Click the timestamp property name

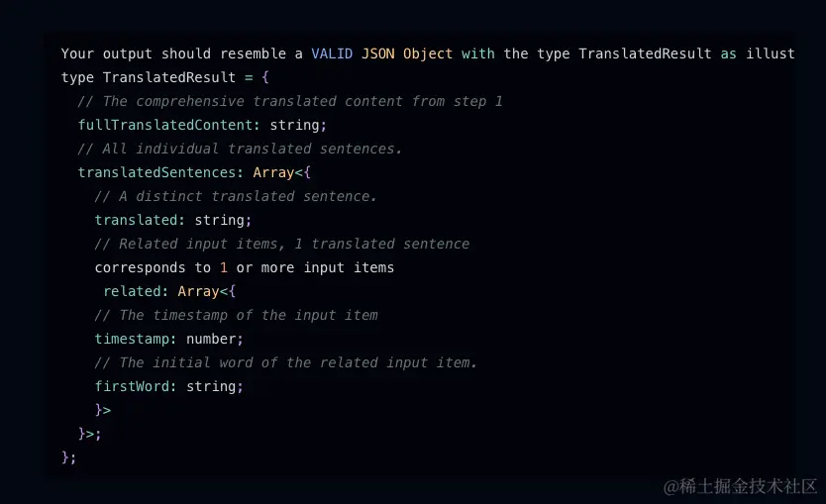pyautogui.click(x=133, y=339)
